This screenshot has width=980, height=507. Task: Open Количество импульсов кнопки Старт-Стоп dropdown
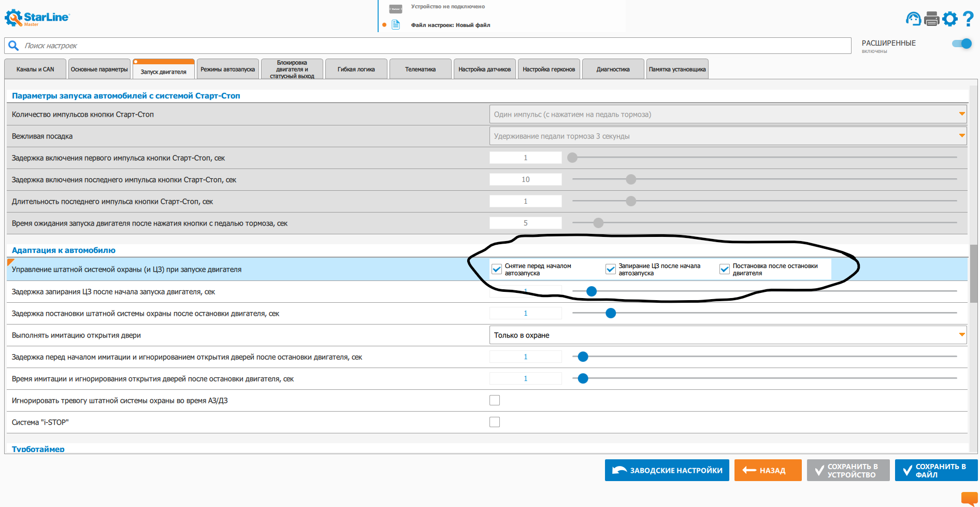728,114
